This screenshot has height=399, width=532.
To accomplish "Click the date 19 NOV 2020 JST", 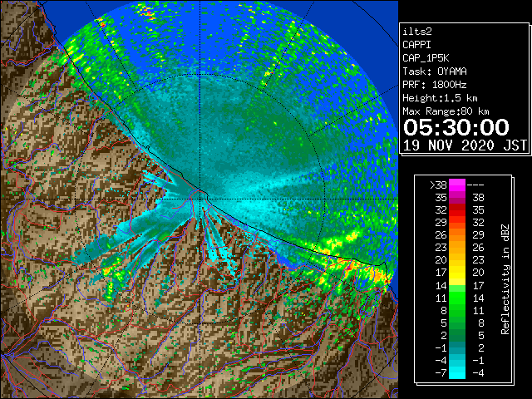I will [465, 145].
